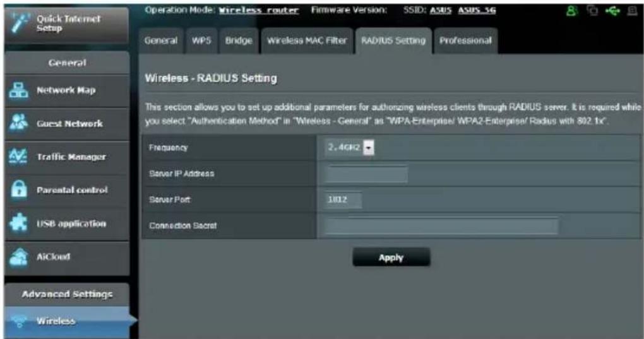Go to Traffic Manager in sidebar
This screenshot has width=644, height=339.
pos(67,157)
